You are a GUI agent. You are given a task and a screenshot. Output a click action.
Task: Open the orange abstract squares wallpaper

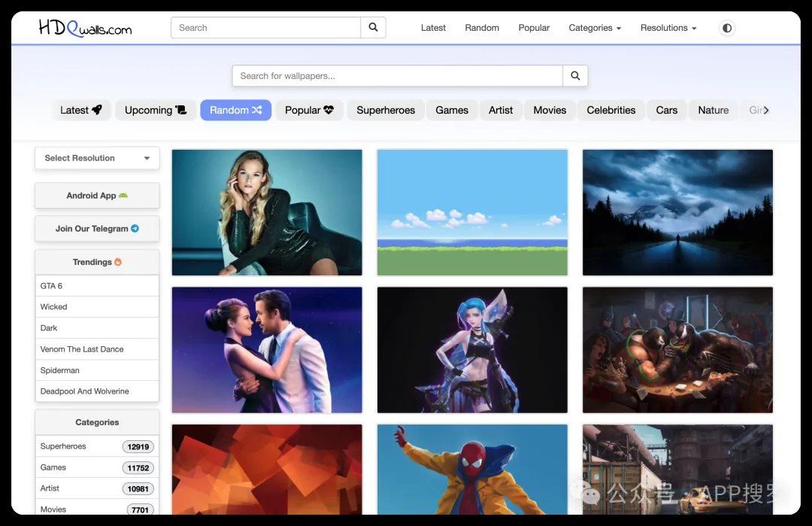click(267, 470)
